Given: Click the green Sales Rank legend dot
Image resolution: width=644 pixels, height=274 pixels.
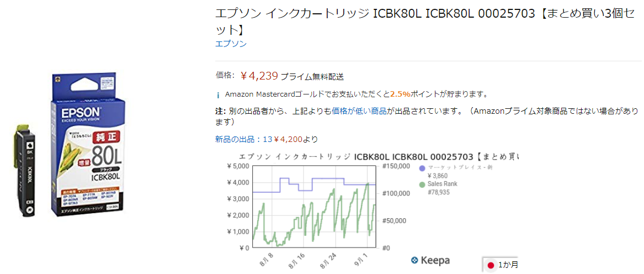Looking at the screenshot, I should [x=422, y=185].
